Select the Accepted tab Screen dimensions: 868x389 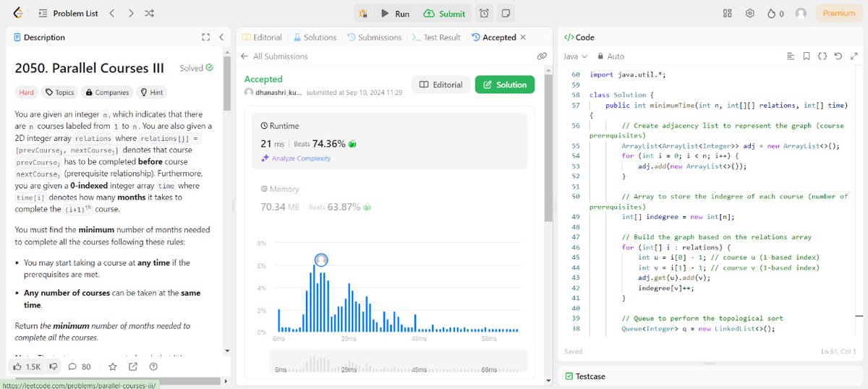493,37
